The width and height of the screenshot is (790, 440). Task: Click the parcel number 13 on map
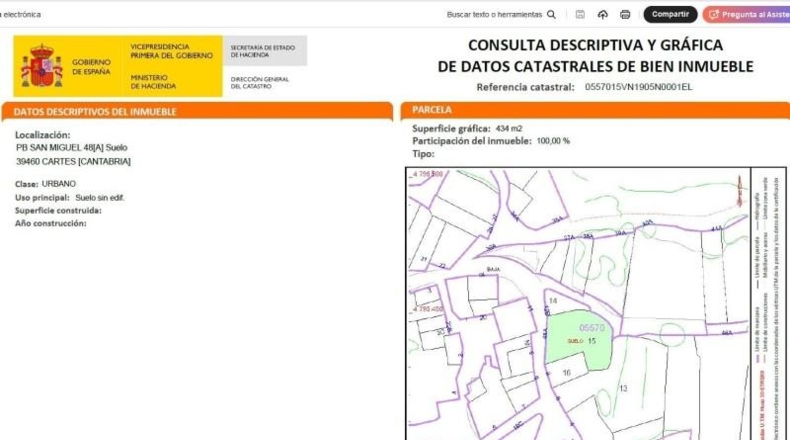pyautogui.click(x=623, y=388)
